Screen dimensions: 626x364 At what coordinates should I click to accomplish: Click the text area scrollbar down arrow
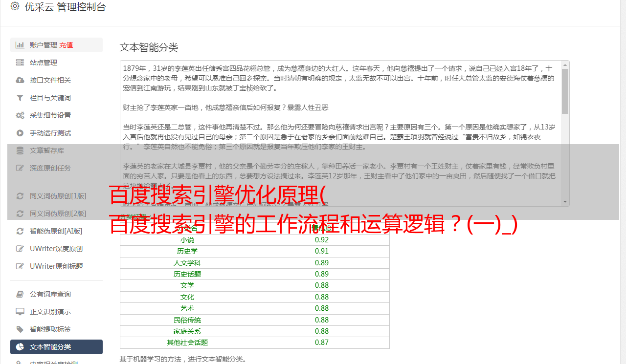[565, 202]
